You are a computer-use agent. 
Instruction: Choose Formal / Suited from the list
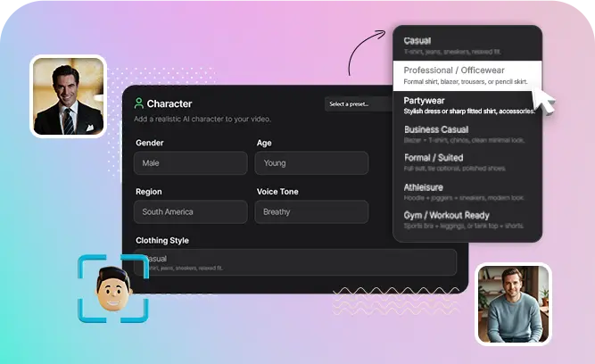click(x=467, y=162)
